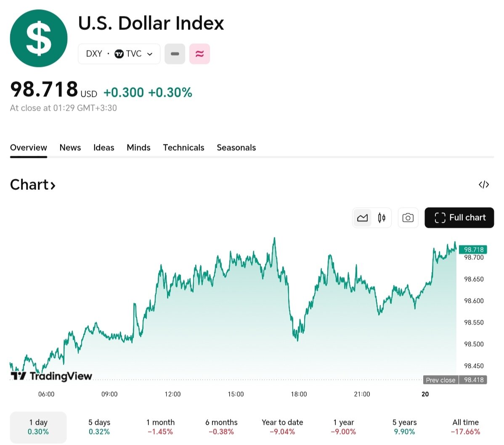Switch to candlestick chart style

pyautogui.click(x=381, y=218)
